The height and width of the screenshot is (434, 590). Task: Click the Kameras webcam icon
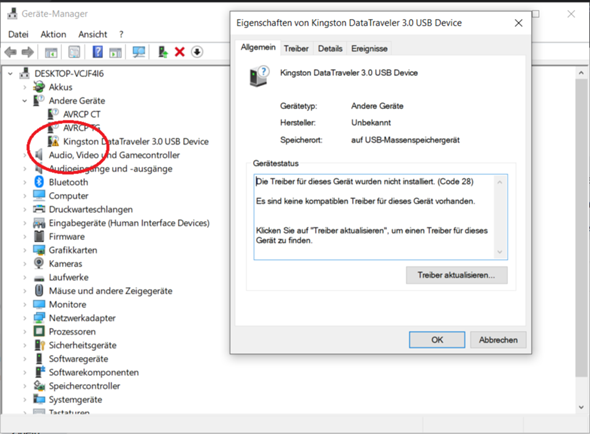pos(39,263)
